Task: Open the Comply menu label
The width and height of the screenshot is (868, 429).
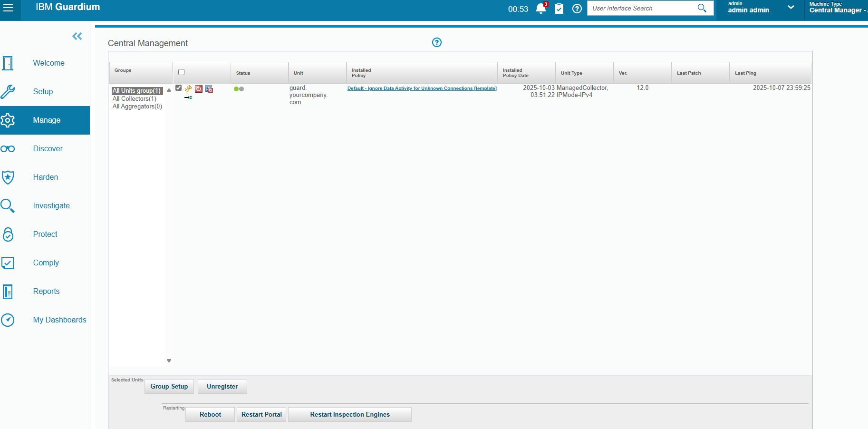Action: (x=46, y=263)
